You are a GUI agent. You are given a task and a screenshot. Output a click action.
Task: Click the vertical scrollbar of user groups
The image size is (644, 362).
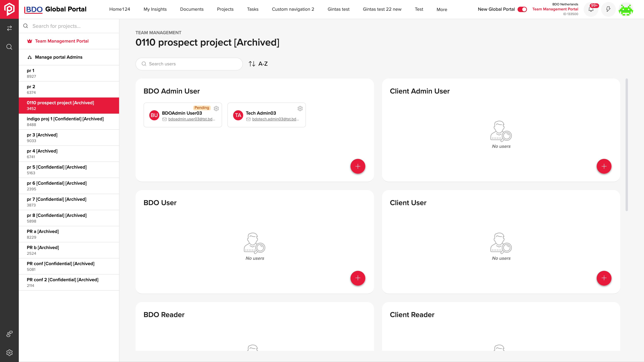(x=627, y=145)
